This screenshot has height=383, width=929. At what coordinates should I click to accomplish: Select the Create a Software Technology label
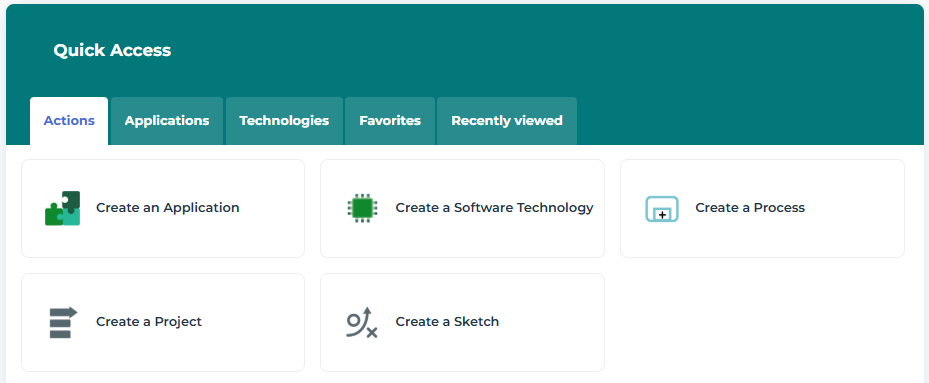494,208
